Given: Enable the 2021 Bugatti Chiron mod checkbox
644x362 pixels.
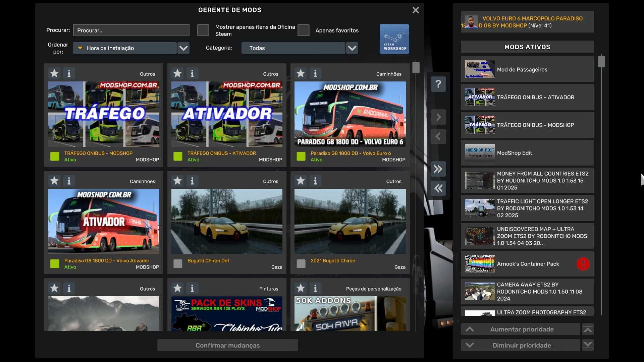Looking at the screenshot, I should (301, 264).
